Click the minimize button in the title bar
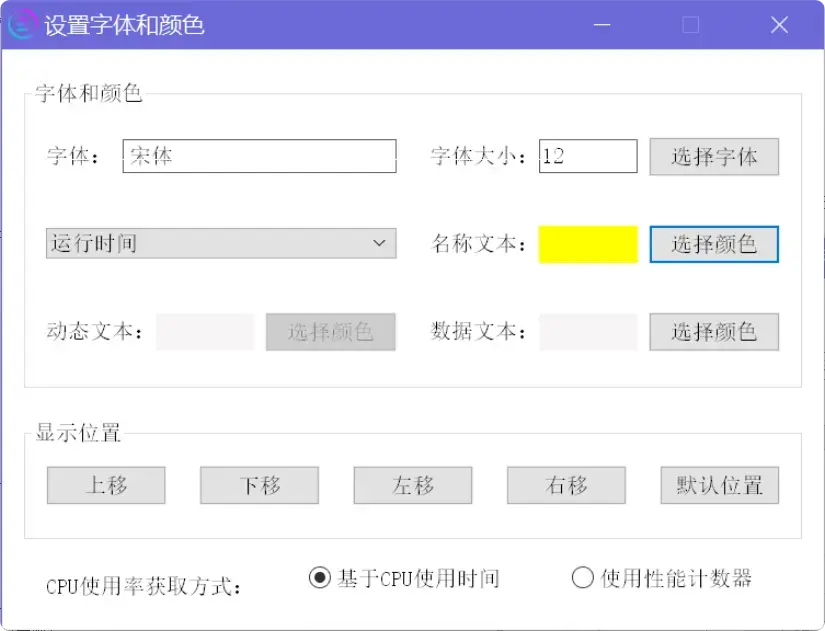Viewport: 825px width, 631px height. (602, 24)
